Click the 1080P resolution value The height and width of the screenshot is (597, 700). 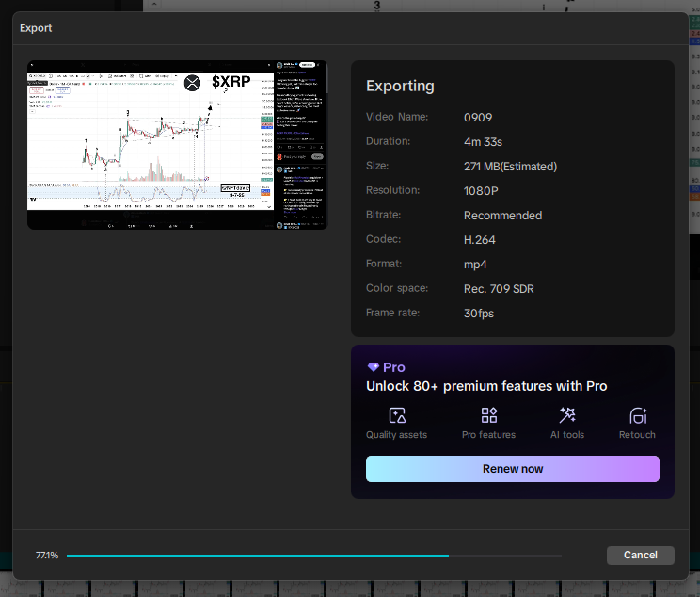[481, 191]
